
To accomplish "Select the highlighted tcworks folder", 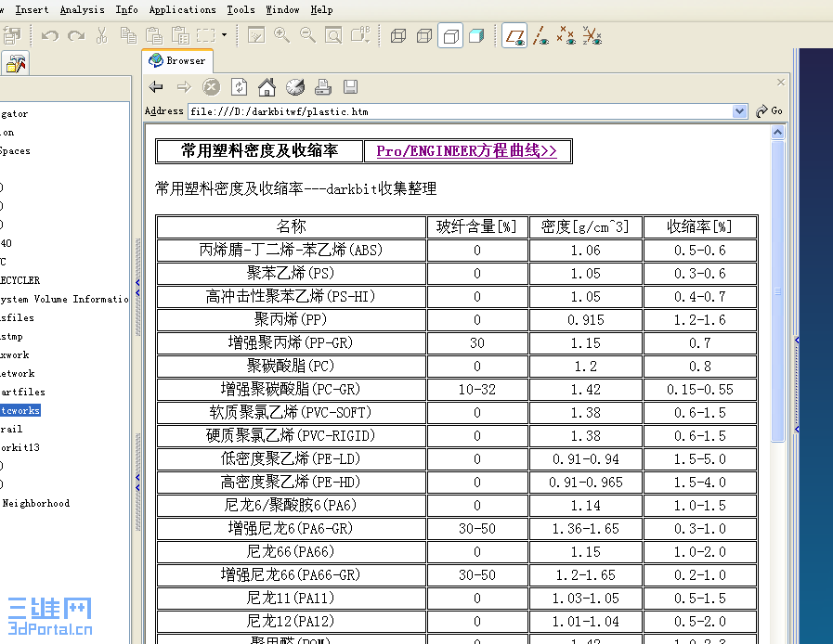I will click(x=20, y=410).
